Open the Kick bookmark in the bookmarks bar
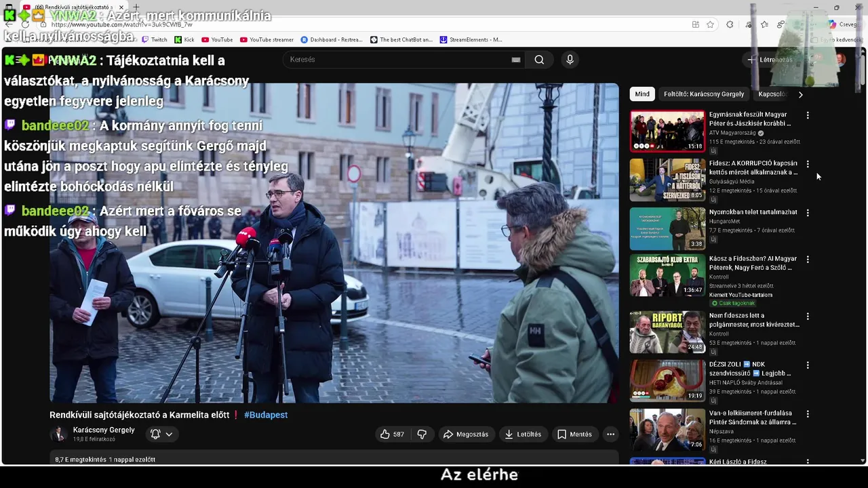Image resolution: width=868 pixels, height=488 pixels. coord(184,40)
